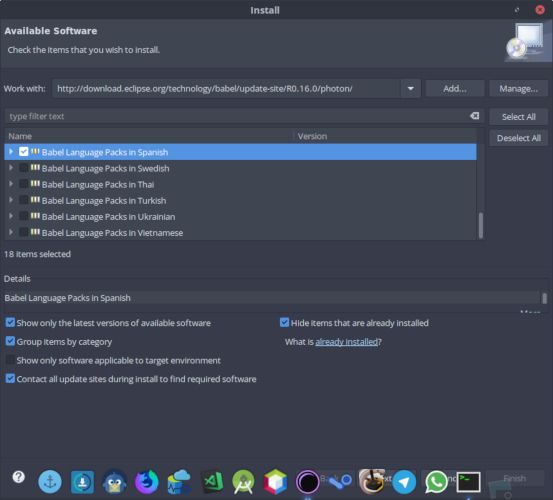Open the Terminal dock icon
Image resolution: width=553 pixels, height=500 pixels.
(x=468, y=482)
